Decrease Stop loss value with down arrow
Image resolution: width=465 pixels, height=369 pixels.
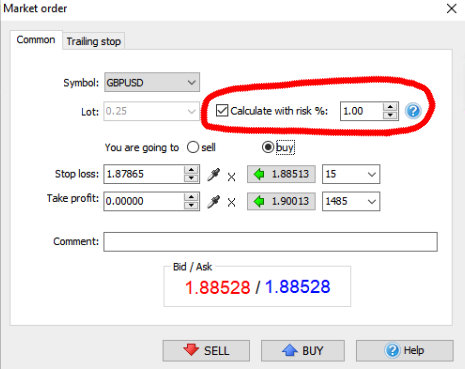point(191,178)
